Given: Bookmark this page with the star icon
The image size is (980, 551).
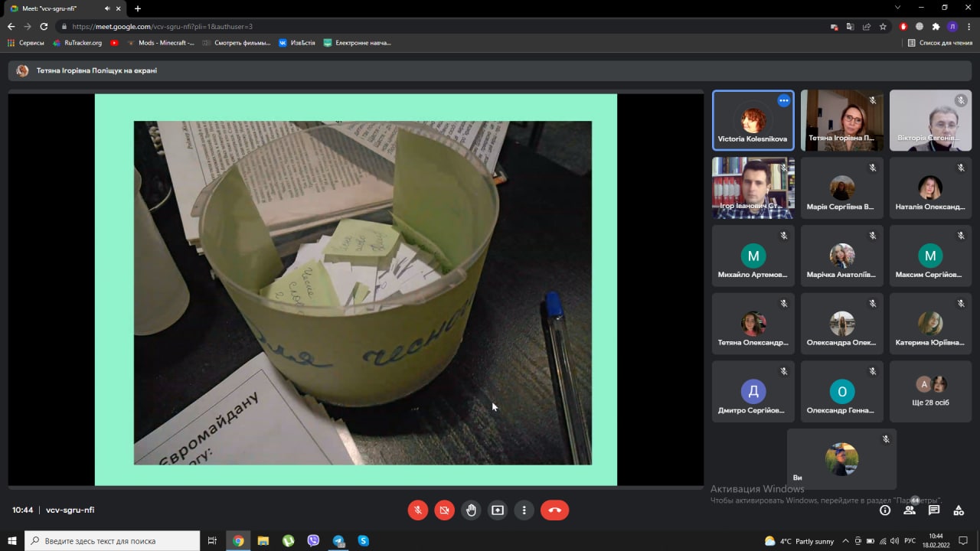Looking at the screenshot, I should 883,26.
